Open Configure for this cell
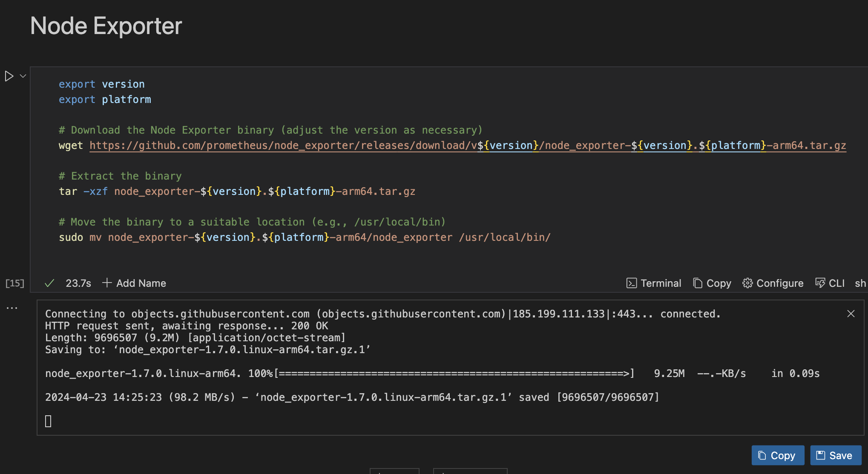The width and height of the screenshot is (868, 474). (773, 283)
